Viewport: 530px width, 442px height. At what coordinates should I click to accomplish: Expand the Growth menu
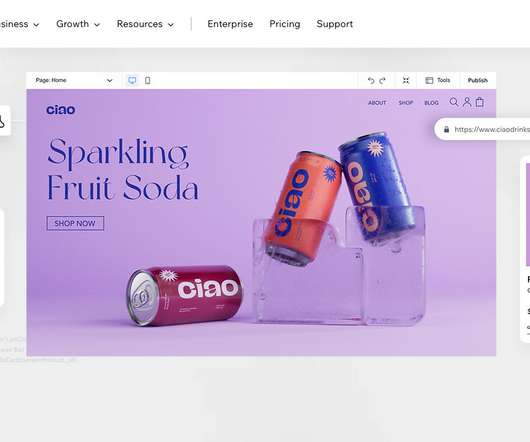tap(78, 24)
